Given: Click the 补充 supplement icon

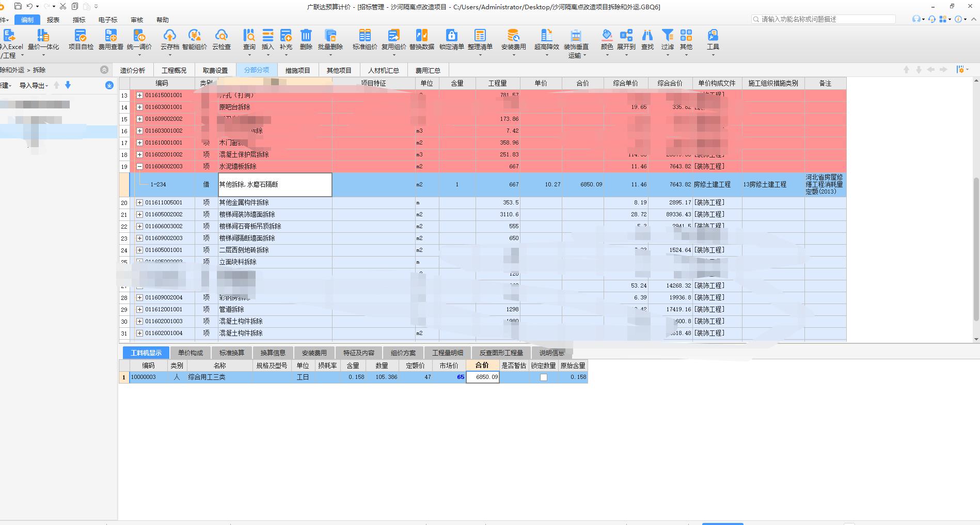Looking at the screenshot, I should point(286,36).
